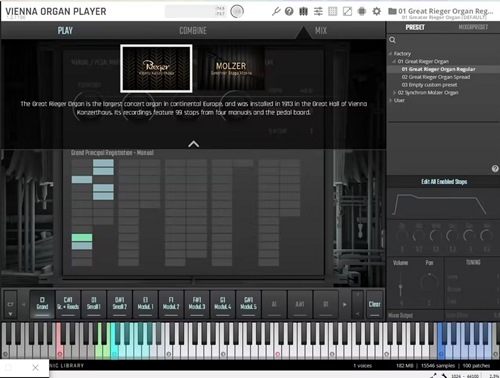500x378 pixels.
Task: Click the empty A1 registration slot
Action: coord(274,304)
